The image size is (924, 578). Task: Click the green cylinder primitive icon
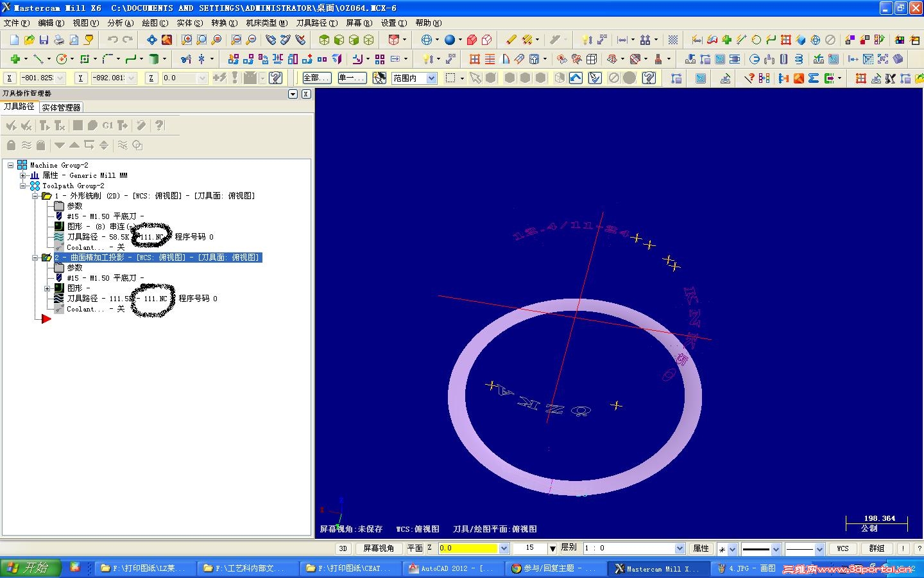pyautogui.click(x=153, y=59)
